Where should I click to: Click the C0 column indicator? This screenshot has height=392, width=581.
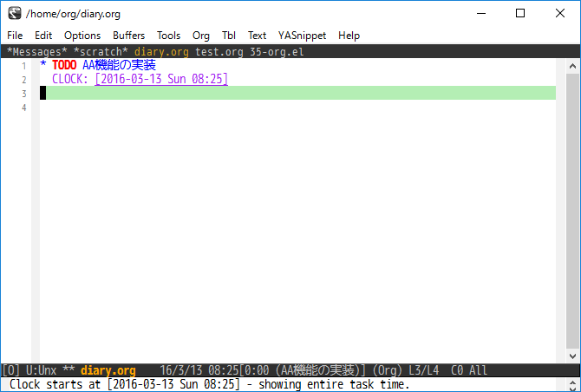coord(457,370)
